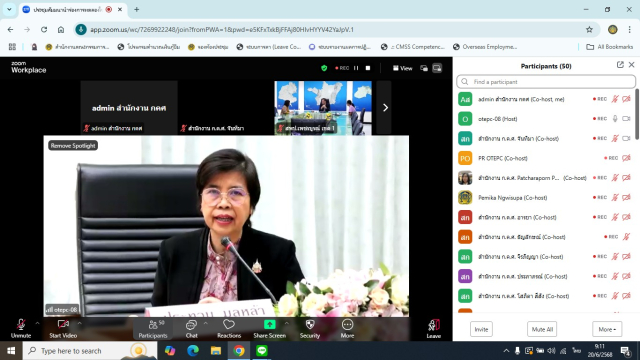The image size is (640, 360).
Task: Click the screen share window icon next to View
Action: coord(424,68)
